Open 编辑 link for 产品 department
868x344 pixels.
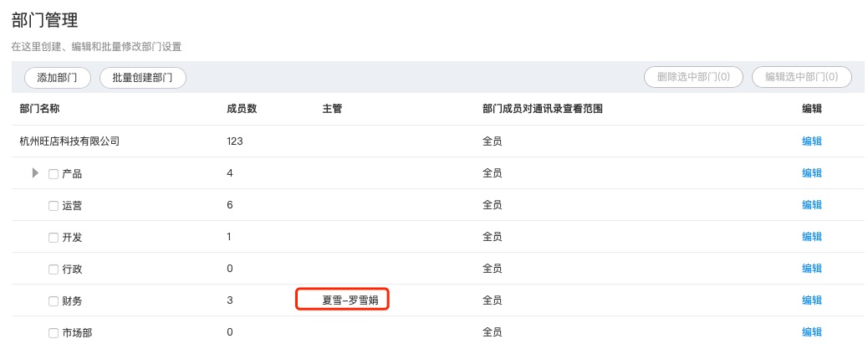(811, 172)
